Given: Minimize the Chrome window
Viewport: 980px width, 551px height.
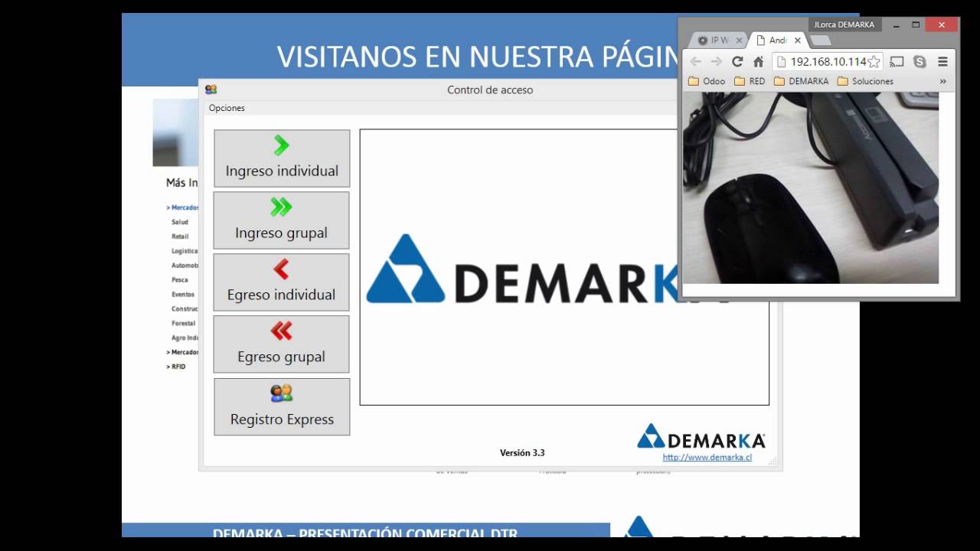Looking at the screenshot, I should (x=896, y=24).
